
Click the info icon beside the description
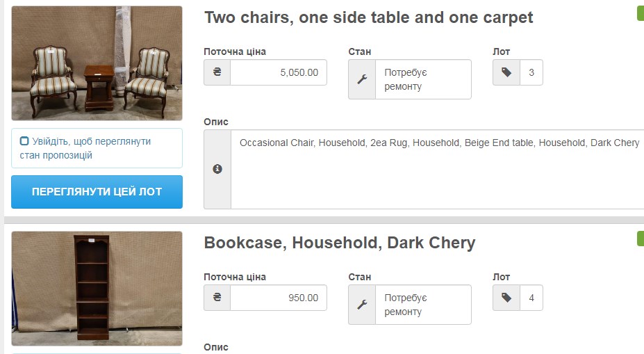217,169
